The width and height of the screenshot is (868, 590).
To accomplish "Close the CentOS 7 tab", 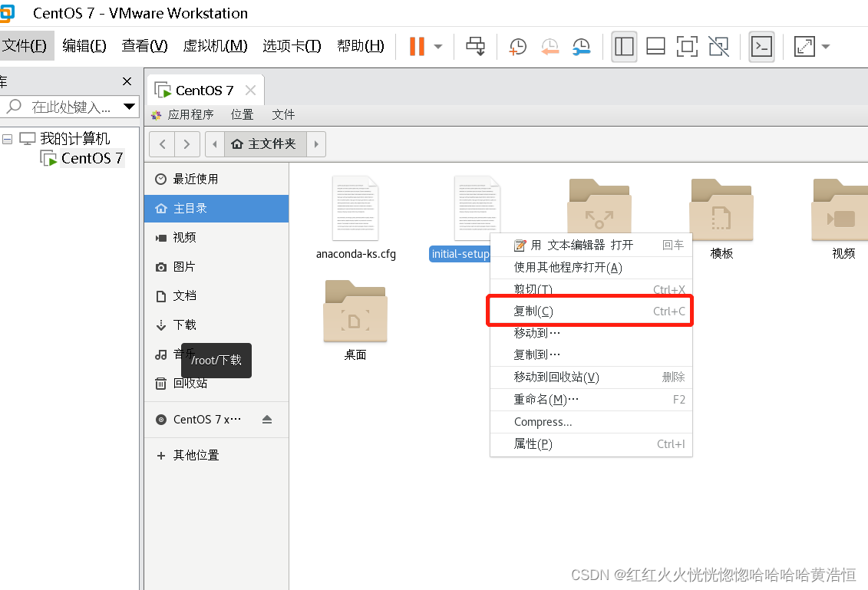I will (x=250, y=91).
